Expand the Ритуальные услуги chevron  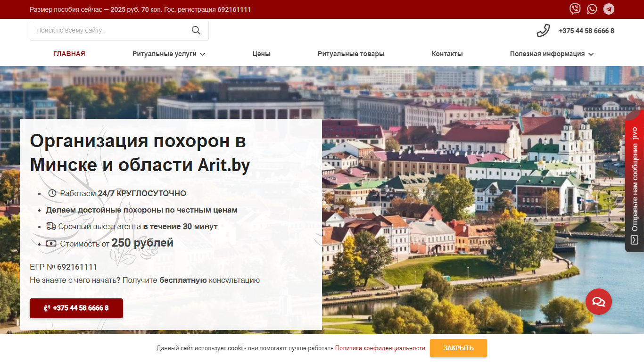tap(203, 54)
